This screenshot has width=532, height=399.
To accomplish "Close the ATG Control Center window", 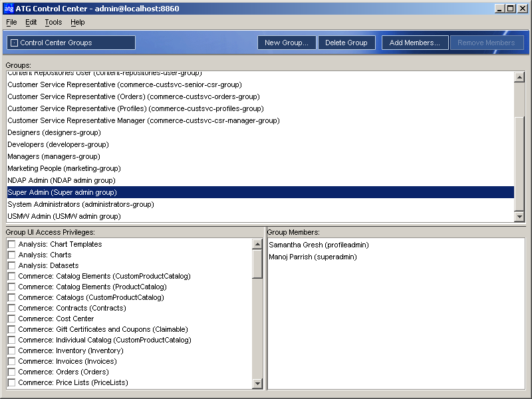I will (x=523, y=9).
